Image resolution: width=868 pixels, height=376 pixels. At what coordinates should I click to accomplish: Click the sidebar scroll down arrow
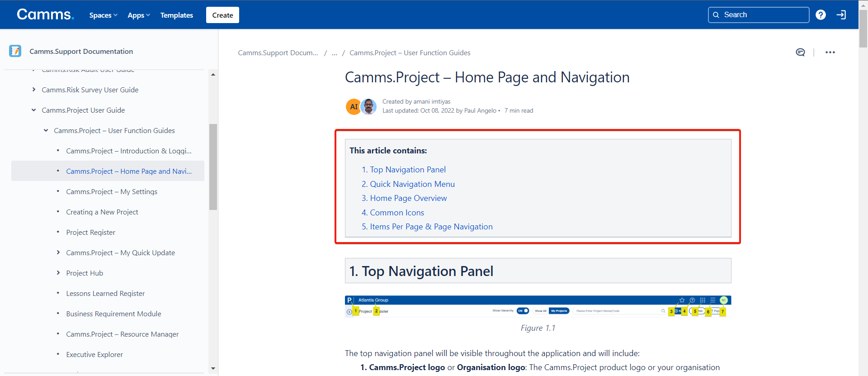(x=213, y=368)
